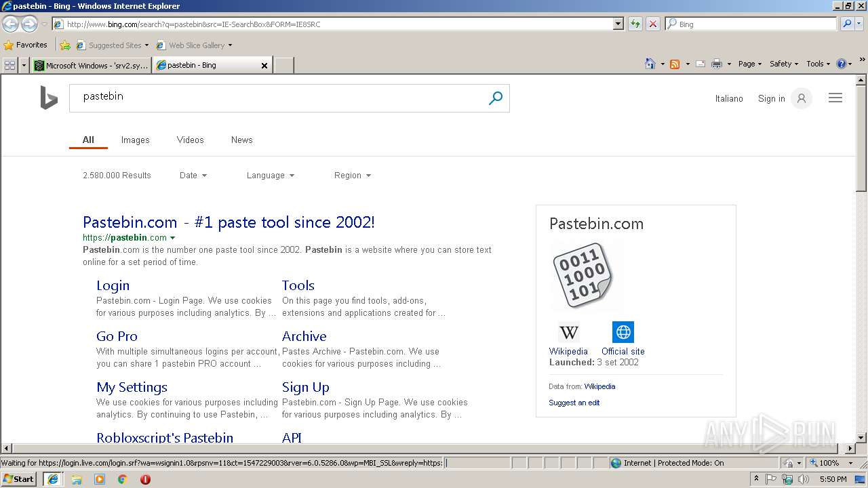This screenshot has height=488, width=868.
Task: Click Suggest an edit link
Action: point(574,403)
